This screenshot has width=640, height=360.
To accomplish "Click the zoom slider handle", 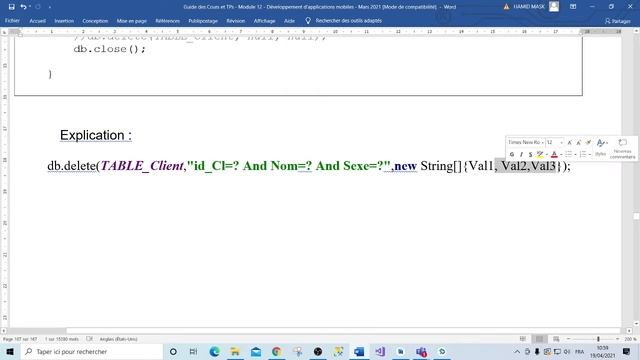I will pos(598,339).
